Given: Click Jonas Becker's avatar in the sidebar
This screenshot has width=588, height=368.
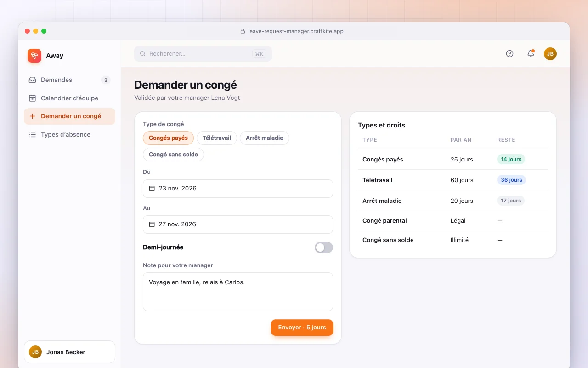Looking at the screenshot, I should pyautogui.click(x=35, y=352).
